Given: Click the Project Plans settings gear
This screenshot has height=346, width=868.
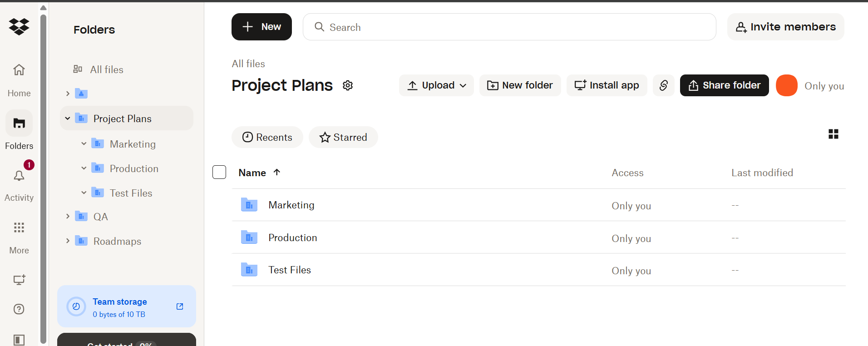Looking at the screenshot, I should 348,85.
